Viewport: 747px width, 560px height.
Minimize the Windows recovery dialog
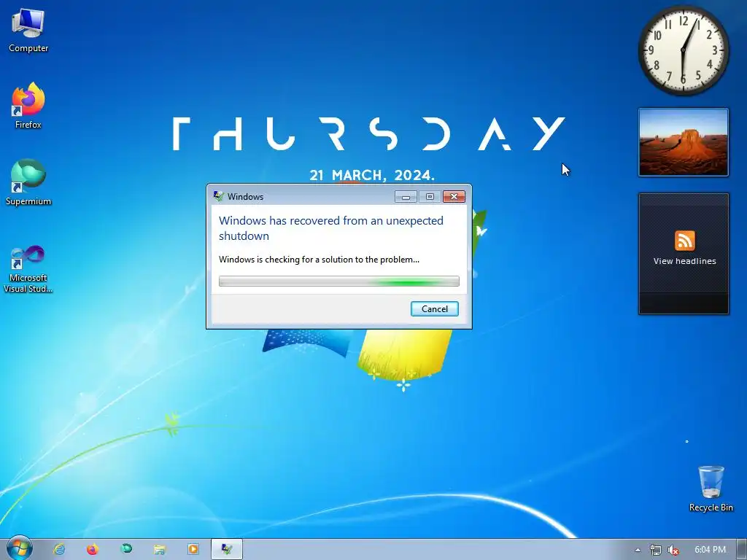click(x=406, y=197)
